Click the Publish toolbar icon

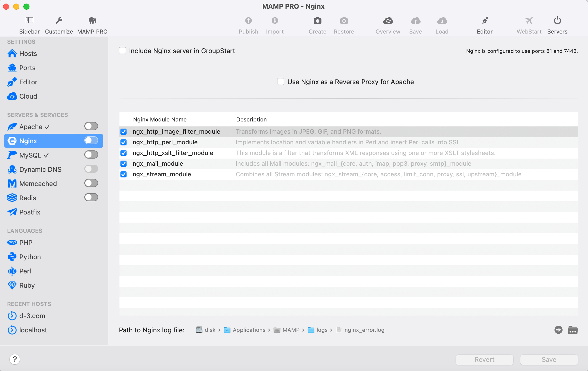(249, 20)
